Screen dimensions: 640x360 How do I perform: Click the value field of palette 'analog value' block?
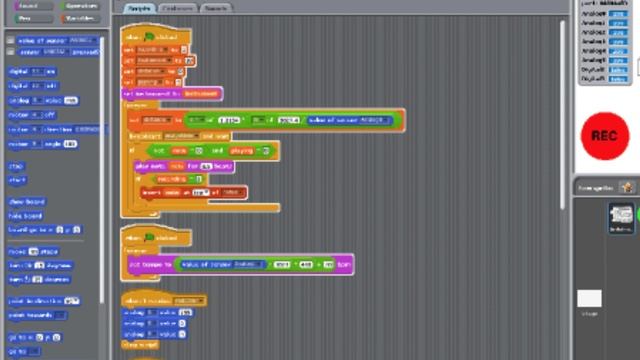71,100
